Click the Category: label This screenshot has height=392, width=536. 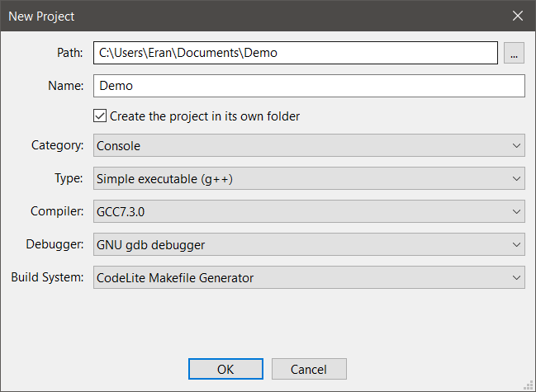coord(58,145)
